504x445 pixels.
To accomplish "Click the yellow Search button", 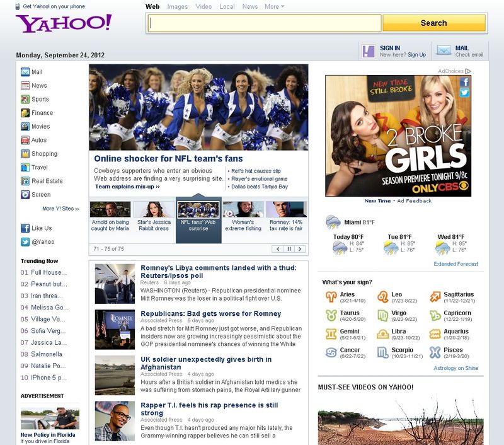I will pos(434,23).
